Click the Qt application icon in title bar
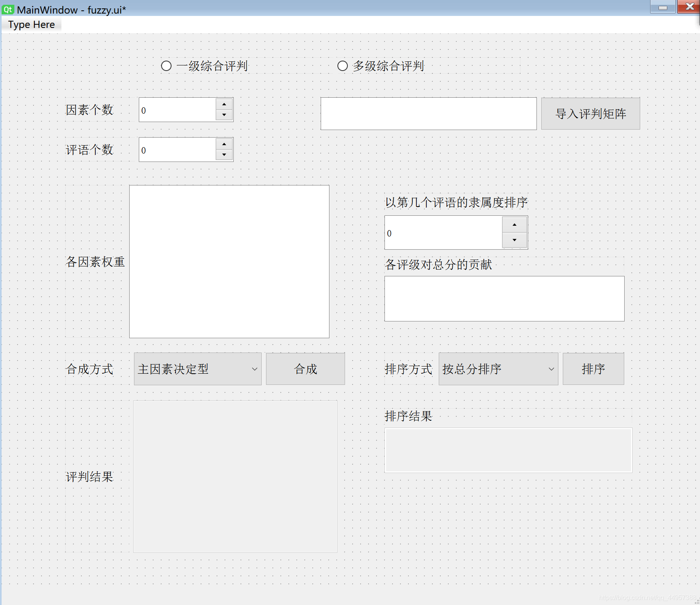The image size is (700, 605). [7, 10]
